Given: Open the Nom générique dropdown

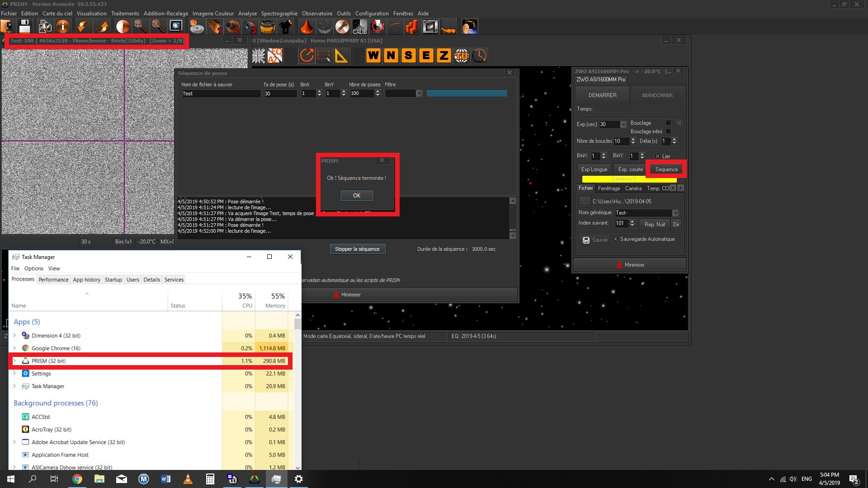Looking at the screenshot, I should [675, 213].
